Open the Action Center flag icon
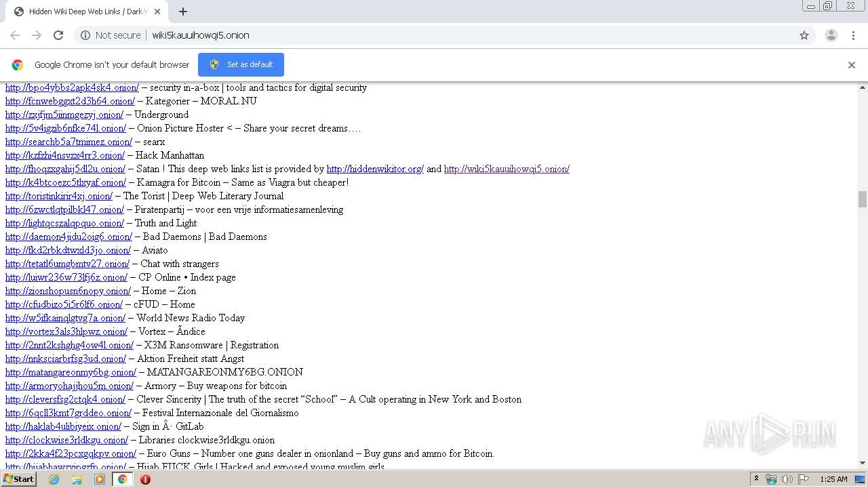The width and height of the screenshot is (868, 488). [803, 479]
